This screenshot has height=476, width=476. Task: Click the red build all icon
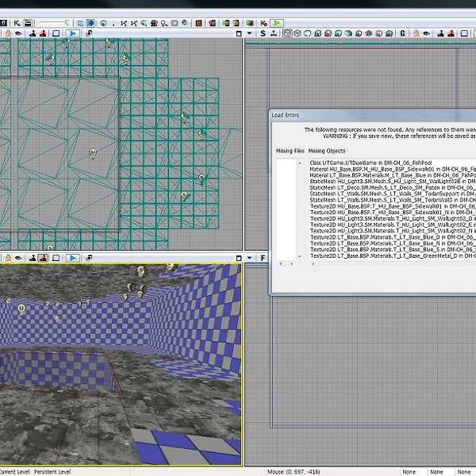[154, 23]
